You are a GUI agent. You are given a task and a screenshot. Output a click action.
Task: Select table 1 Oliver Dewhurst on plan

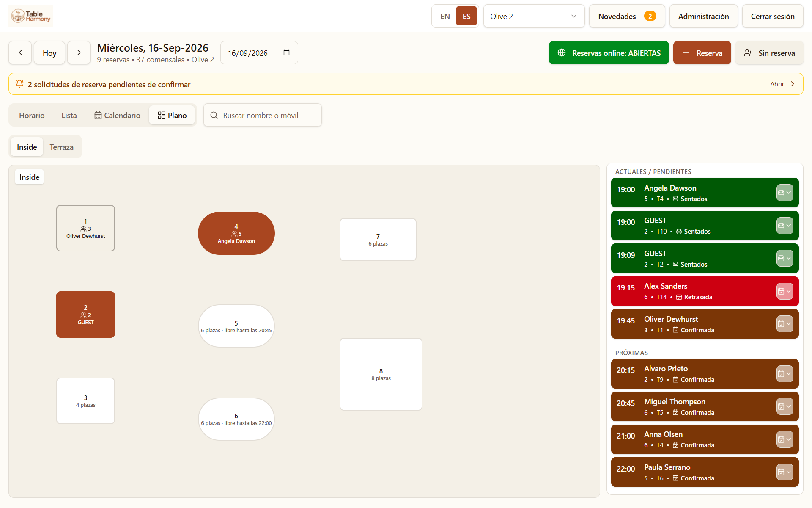85,228
